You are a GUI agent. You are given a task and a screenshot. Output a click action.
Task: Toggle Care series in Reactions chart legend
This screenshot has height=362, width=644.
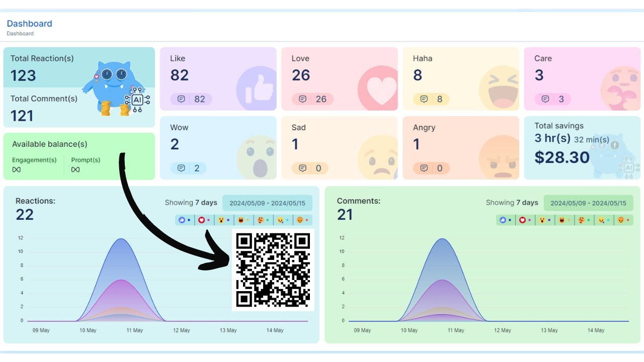coord(263,220)
